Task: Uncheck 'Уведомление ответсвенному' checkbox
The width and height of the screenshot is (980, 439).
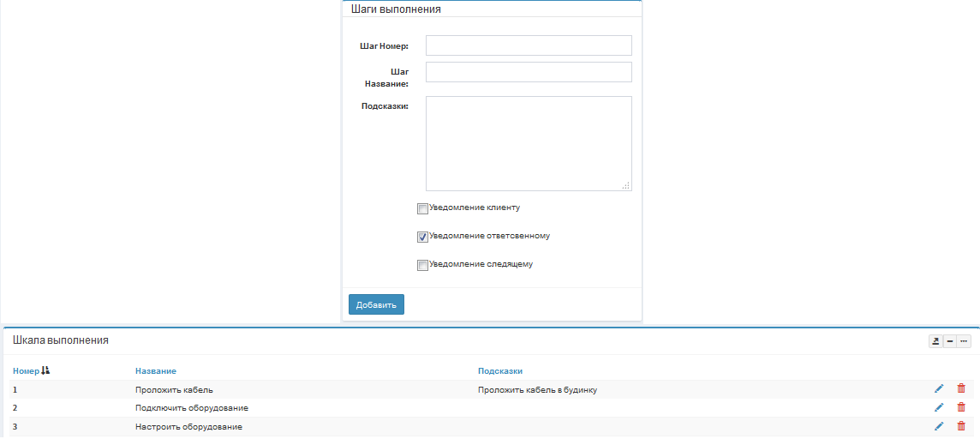Action: (422, 237)
